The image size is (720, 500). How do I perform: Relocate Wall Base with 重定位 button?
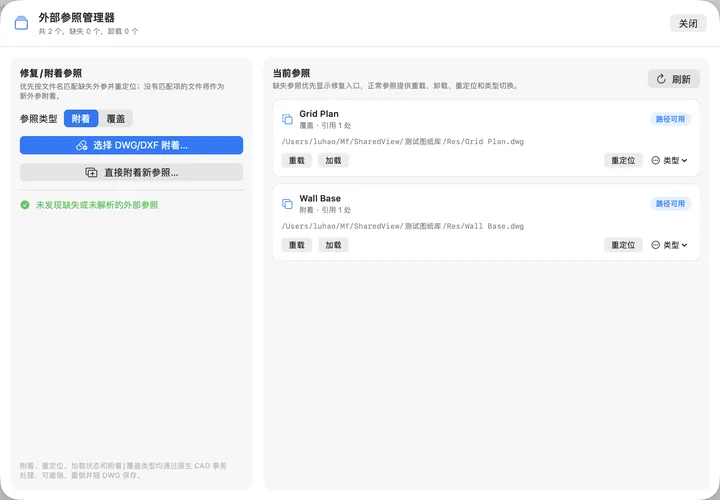[623, 245]
